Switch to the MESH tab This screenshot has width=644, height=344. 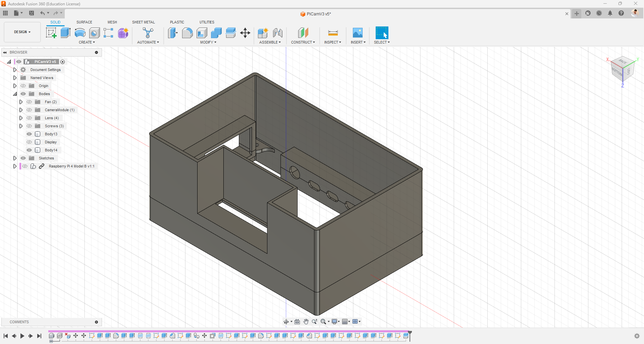(112, 22)
